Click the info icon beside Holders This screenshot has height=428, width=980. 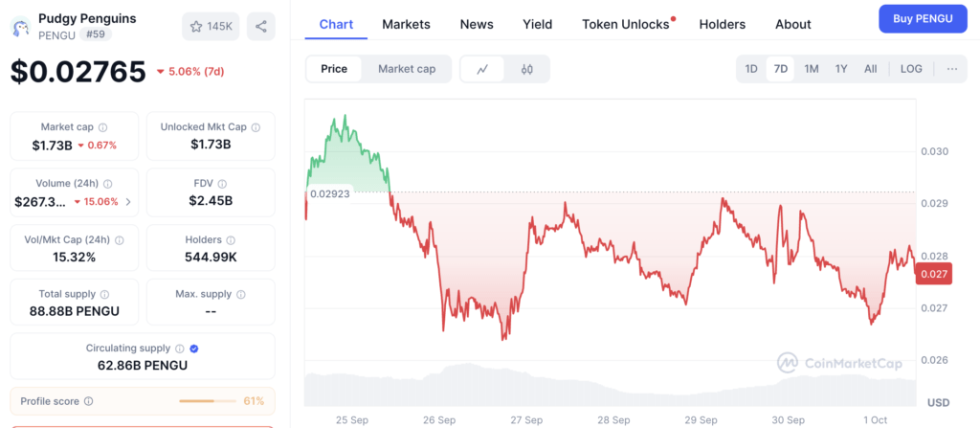[233, 239]
